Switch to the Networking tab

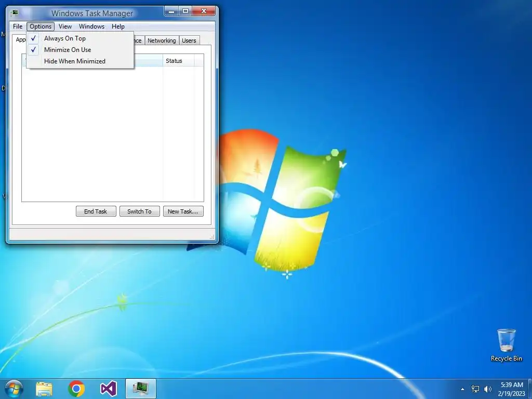pyautogui.click(x=162, y=41)
